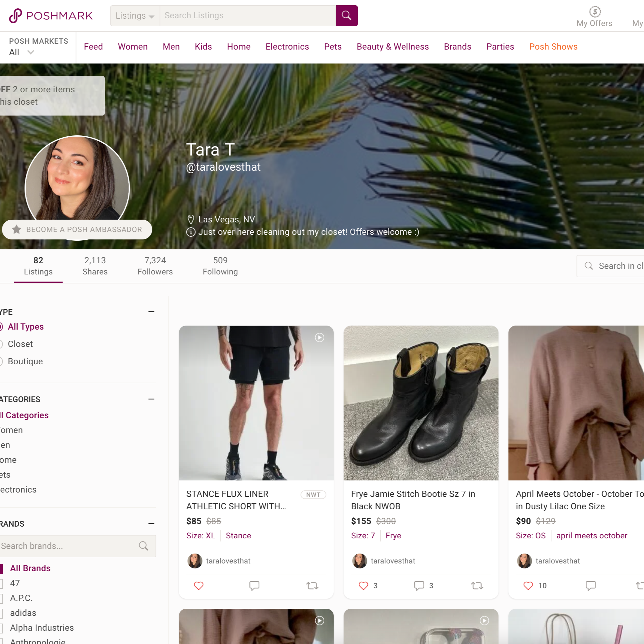Click the Poshmark logo
Viewport: 644px width, 644px height.
tap(51, 15)
